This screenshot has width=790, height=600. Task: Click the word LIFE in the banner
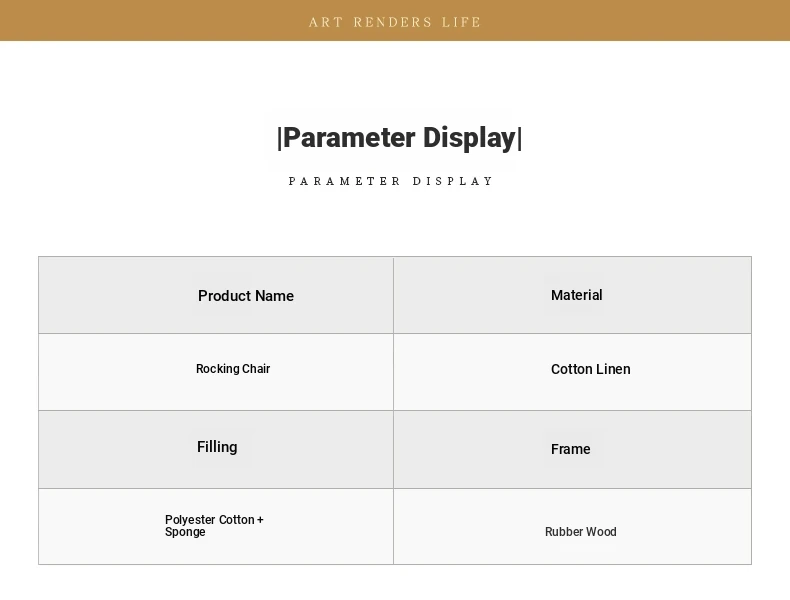tap(462, 22)
